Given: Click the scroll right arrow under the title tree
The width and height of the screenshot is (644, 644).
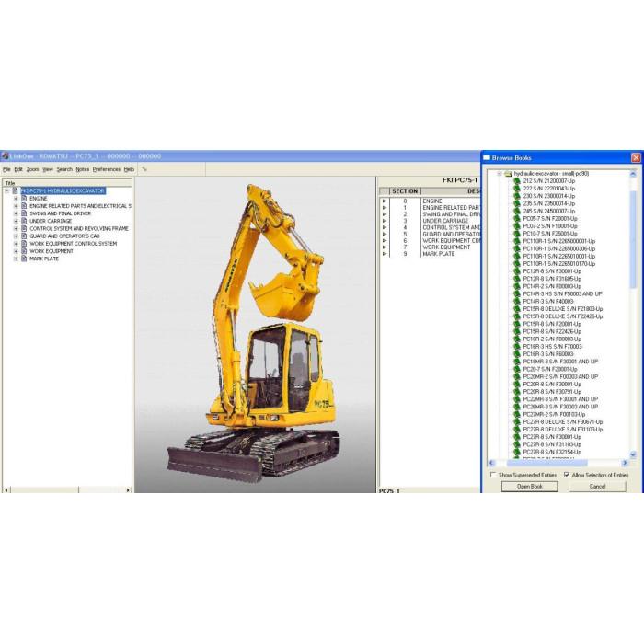Looking at the screenshot, I should 128,490.
